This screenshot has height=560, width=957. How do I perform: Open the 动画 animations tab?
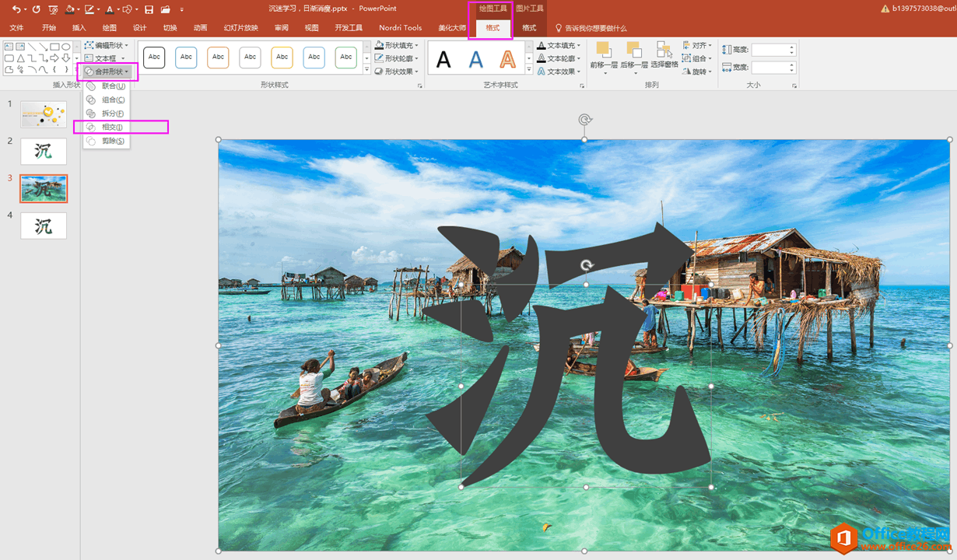[x=200, y=28]
